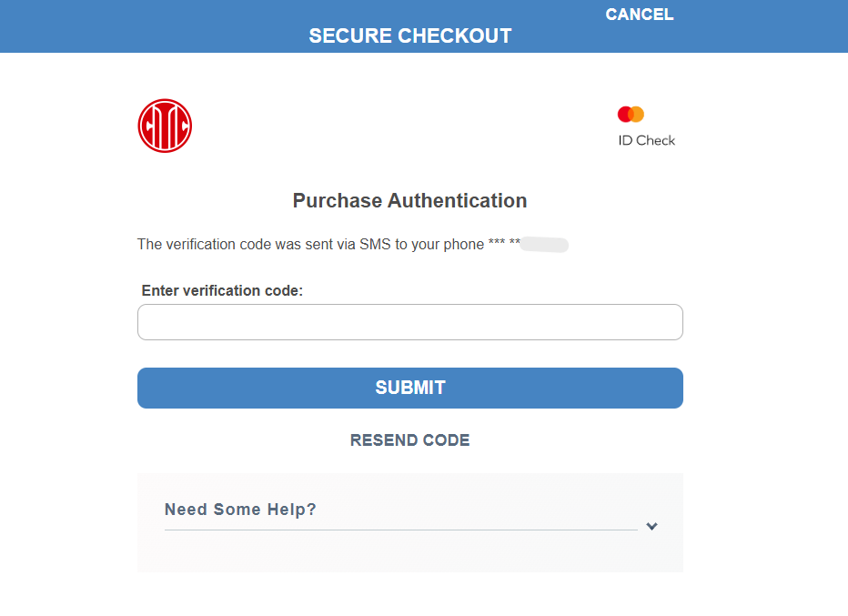Click the grey help panel background
The image size is (848, 616).
[x=410, y=551]
